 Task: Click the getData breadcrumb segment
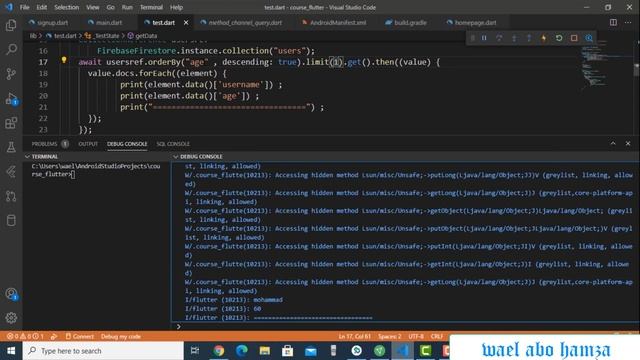point(143,36)
